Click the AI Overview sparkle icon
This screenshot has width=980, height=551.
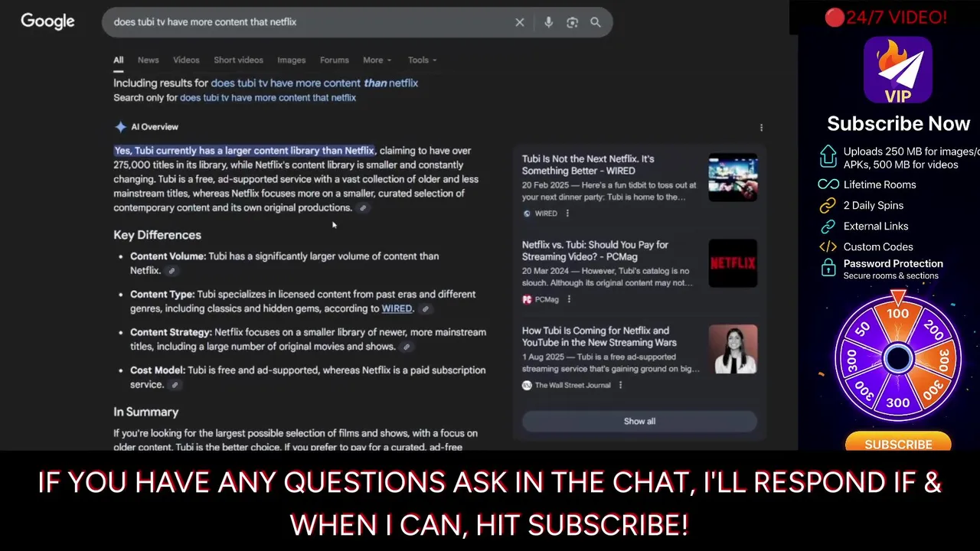[120, 127]
